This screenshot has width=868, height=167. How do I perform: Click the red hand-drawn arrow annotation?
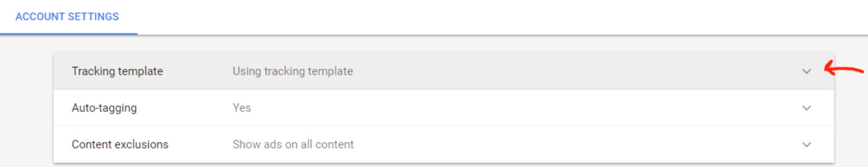point(843,69)
